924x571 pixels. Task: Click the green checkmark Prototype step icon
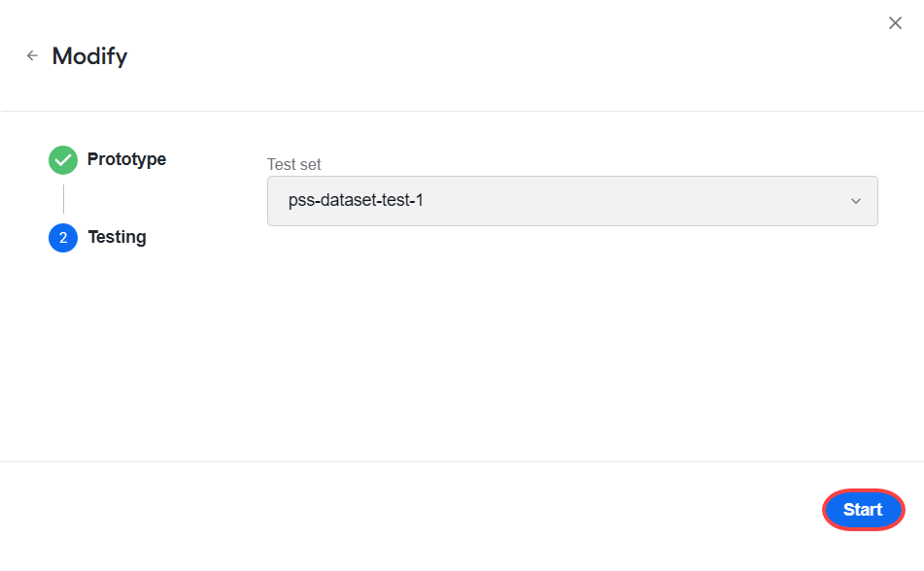[63, 159]
